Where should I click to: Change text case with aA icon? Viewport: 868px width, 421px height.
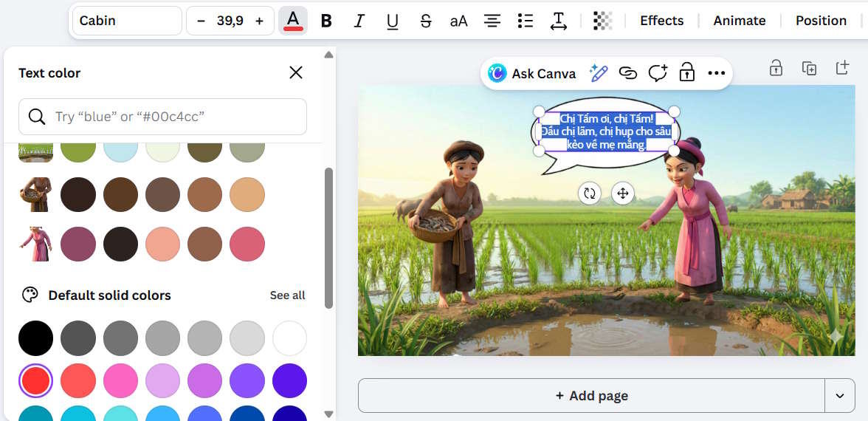point(459,21)
